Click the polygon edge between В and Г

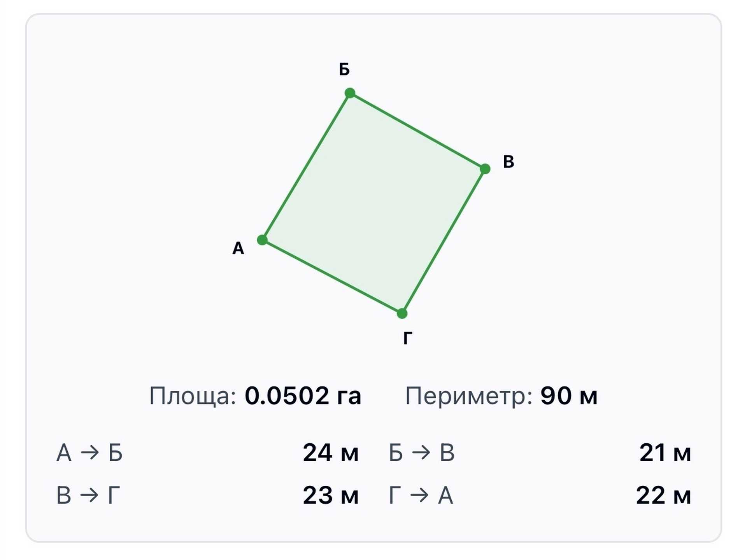coord(444,241)
